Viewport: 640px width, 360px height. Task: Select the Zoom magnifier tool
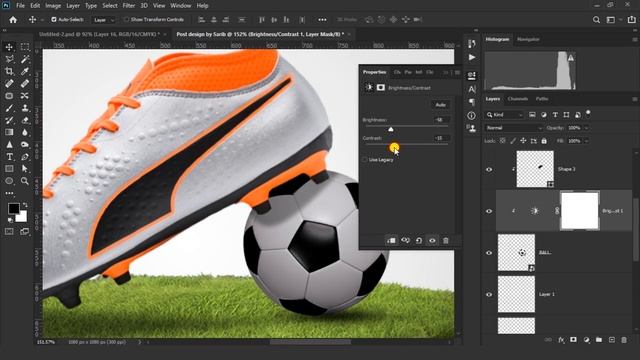(25, 181)
